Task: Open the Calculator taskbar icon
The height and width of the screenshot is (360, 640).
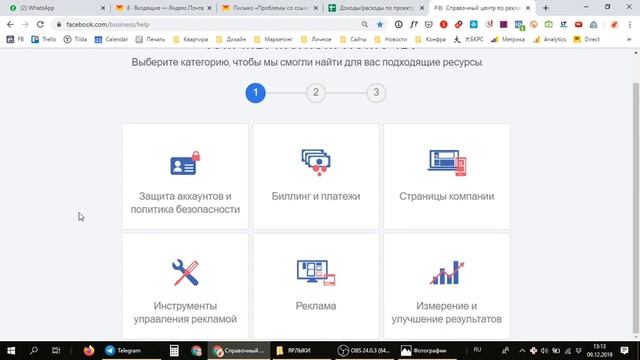Action: pyautogui.click(x=174, y=351)
